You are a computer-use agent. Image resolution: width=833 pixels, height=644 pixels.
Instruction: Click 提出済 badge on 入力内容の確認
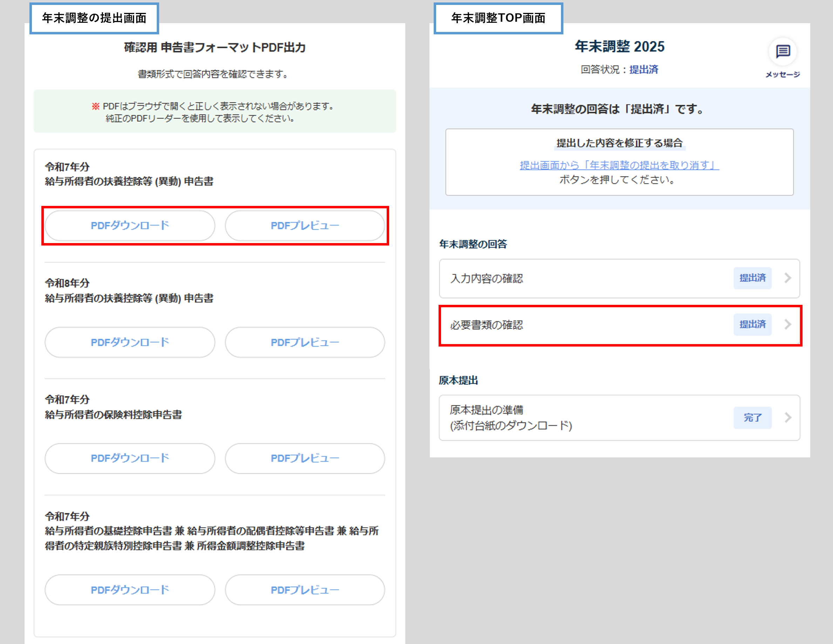pyautogui.click(x=752, y=278)
